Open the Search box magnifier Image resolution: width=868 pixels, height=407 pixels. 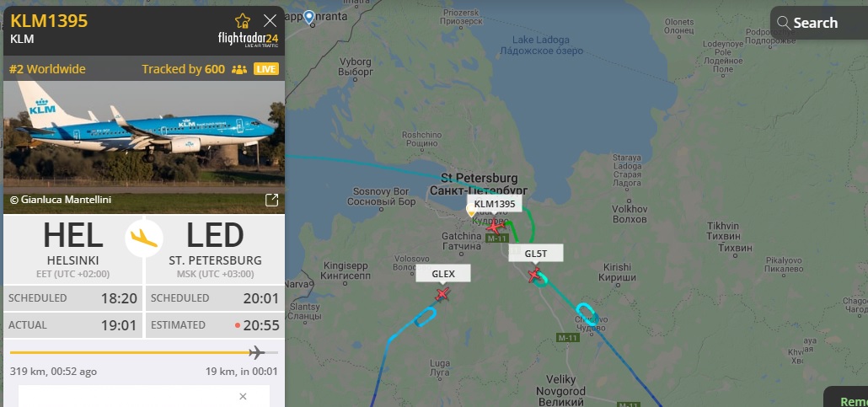pos(783,23)
